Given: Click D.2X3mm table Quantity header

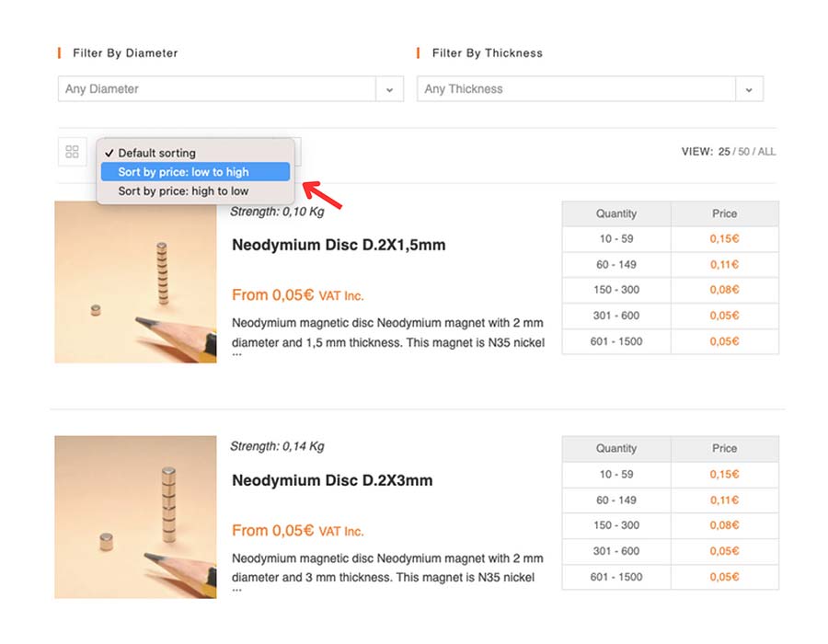Looking at the screenshot, I should 616,449.
